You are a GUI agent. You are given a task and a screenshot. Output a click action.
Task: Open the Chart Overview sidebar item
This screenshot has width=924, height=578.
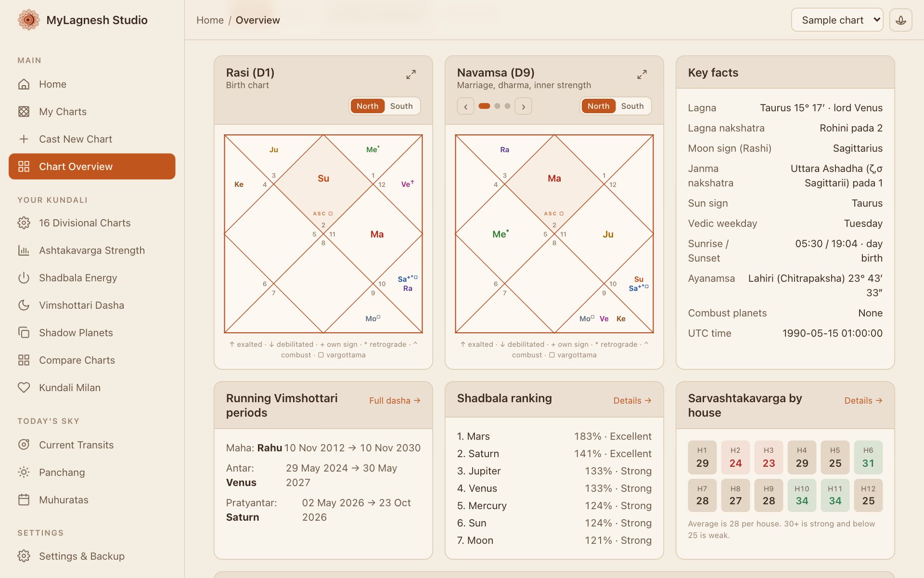click(x=92, y=167)
